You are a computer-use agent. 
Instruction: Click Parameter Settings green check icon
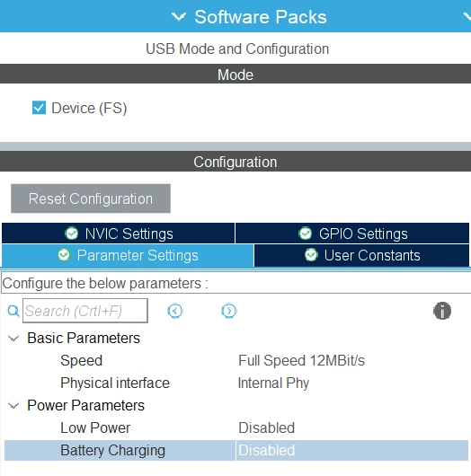pyautogui.click(x=64, y=255)
